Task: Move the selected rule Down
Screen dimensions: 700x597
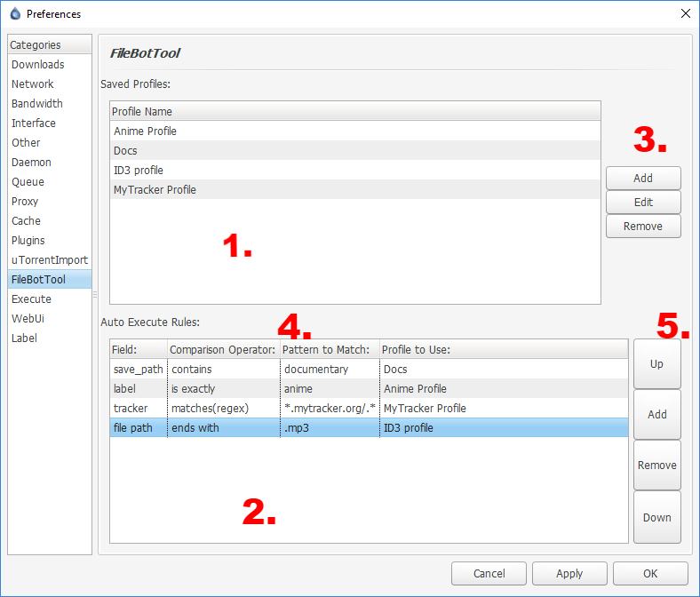Action: [x=657, y=517]
